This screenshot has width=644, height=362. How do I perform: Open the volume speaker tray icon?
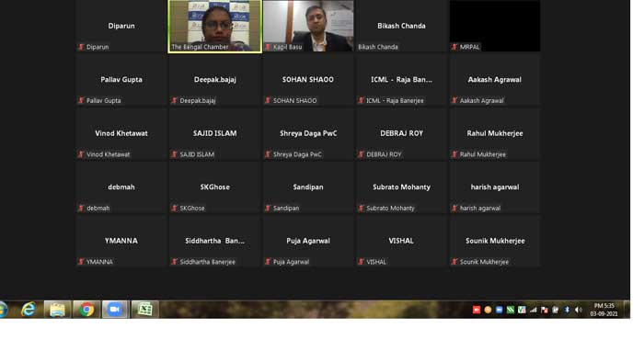tap(579, 310)
